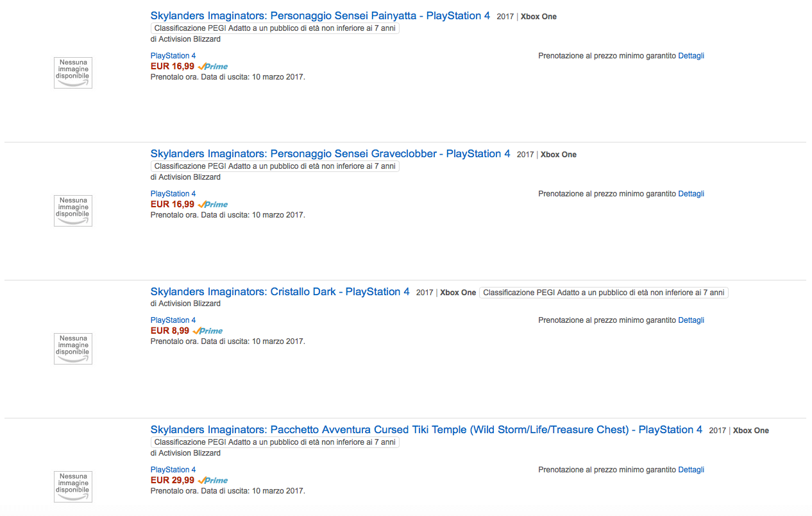Select Xbox One version of Sensei Painyatta
Viewport: 812px width, 516px height.
tap(539, 17)
